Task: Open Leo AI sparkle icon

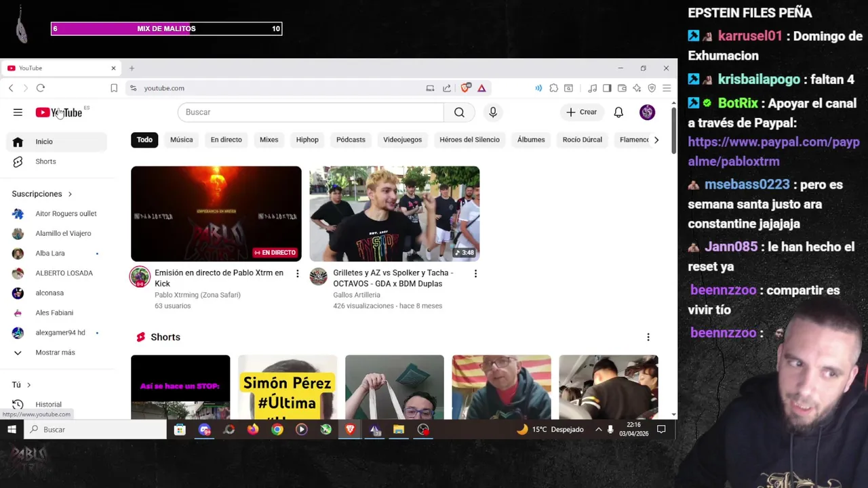Action: pyautogui.click(x=637, y=88)
